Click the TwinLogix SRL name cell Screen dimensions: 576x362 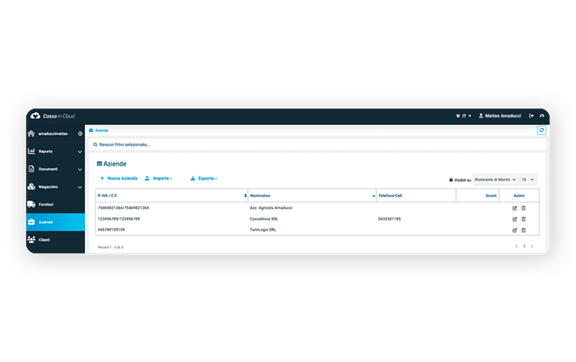coord(263,230)
